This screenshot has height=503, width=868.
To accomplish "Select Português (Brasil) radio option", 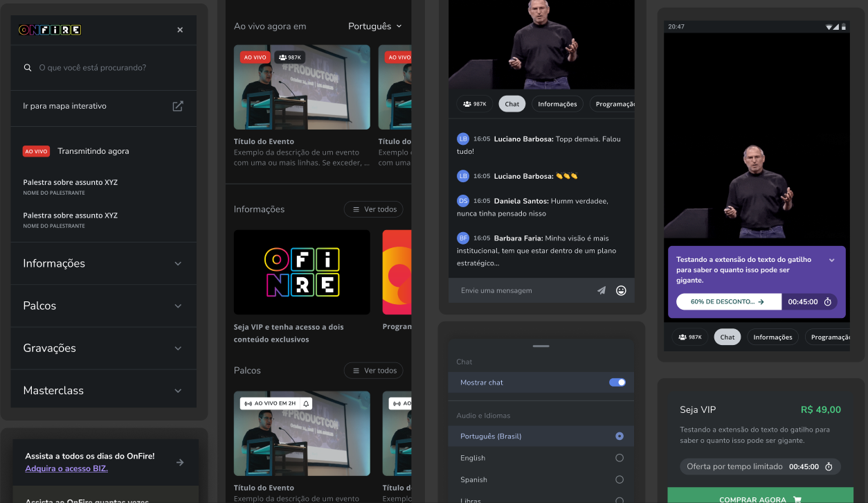I will [620, 436].
